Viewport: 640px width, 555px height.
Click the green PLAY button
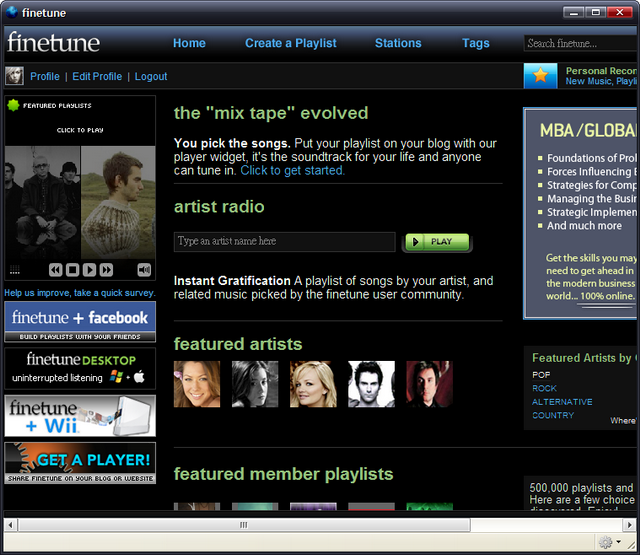[437, 242]
